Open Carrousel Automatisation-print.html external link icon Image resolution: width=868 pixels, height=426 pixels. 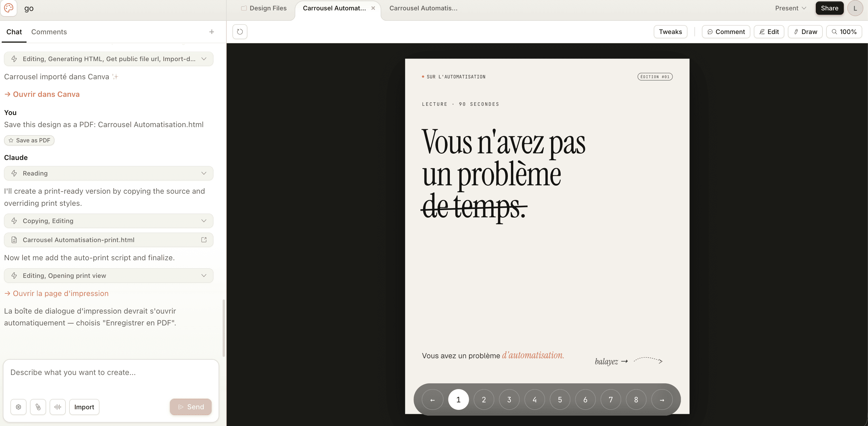tap(204, 240)
